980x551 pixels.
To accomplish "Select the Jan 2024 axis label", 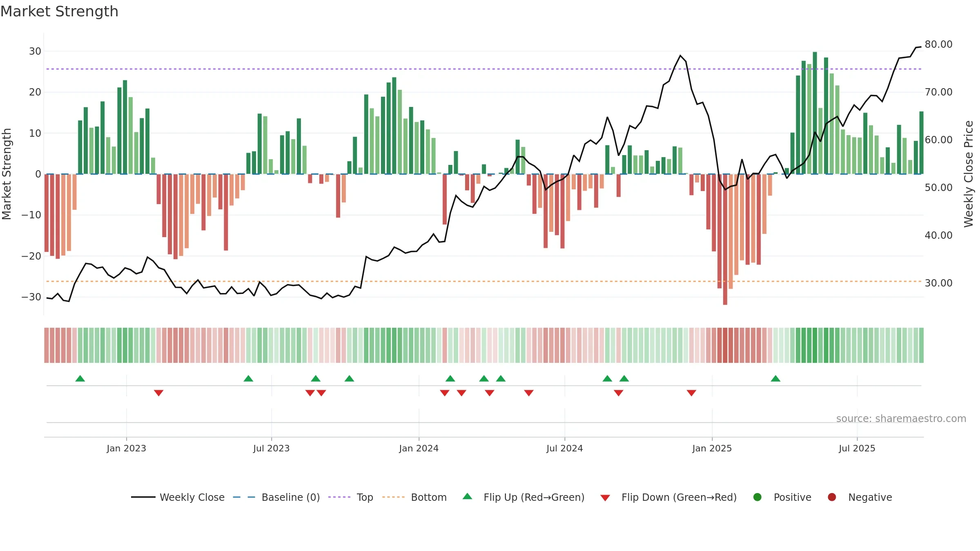I will point(419,449).
